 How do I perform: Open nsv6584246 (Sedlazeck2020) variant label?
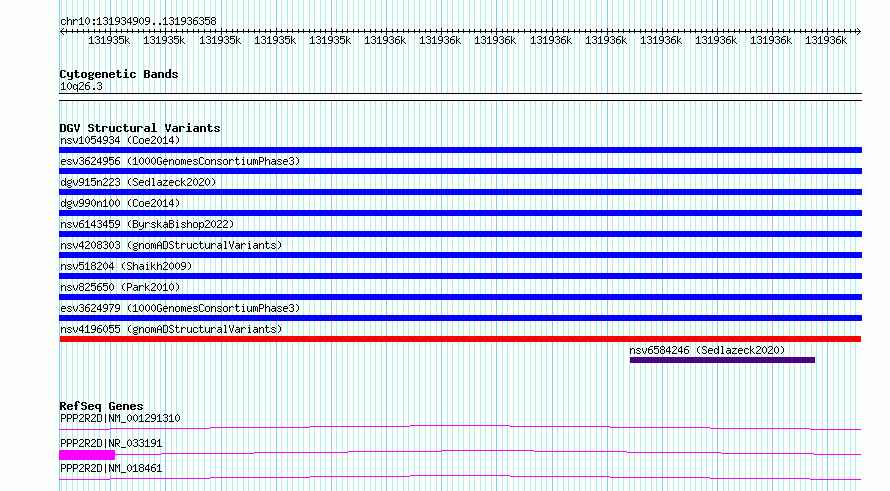click(707, 350)
